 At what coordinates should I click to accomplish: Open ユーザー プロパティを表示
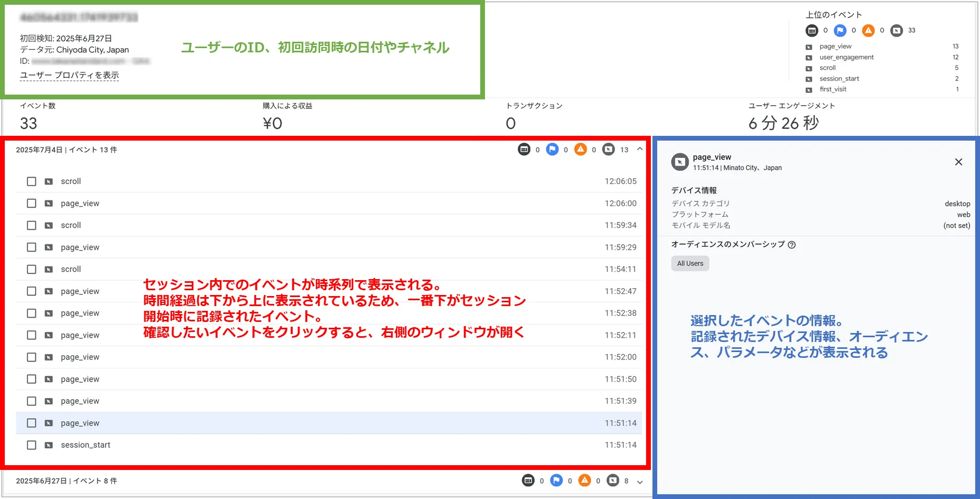click(x=69, y=75)
